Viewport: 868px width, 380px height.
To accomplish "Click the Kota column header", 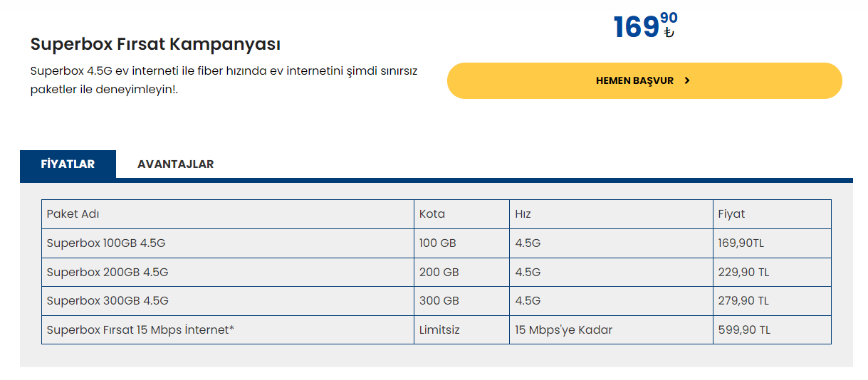I will [432, 214].
